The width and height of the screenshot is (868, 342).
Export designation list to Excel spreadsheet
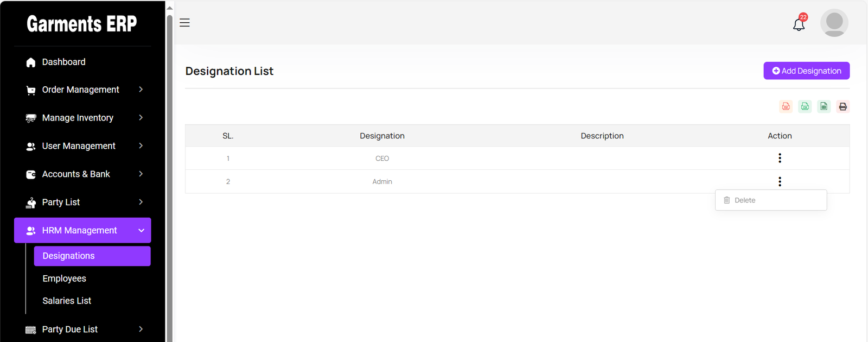824,106
